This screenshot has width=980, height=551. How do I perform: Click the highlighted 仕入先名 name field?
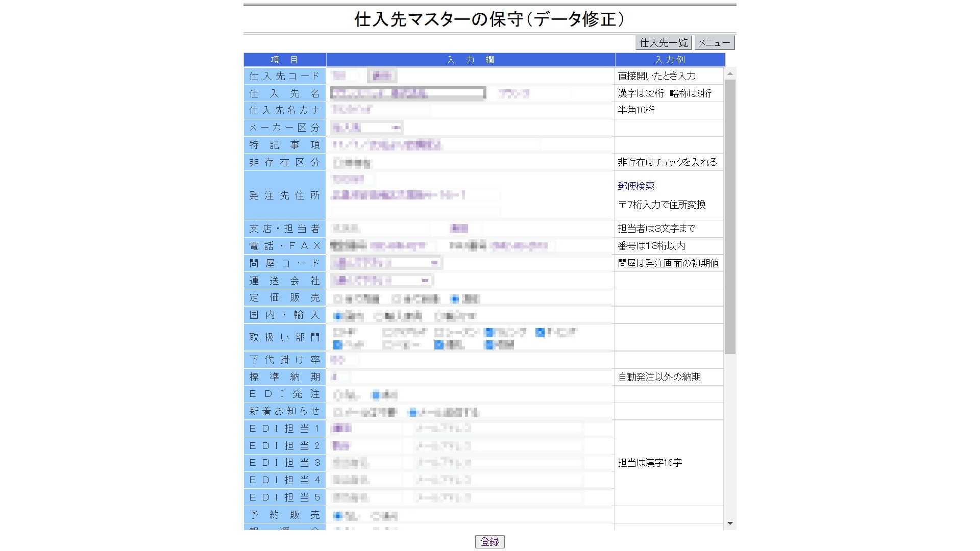[408, 93]
